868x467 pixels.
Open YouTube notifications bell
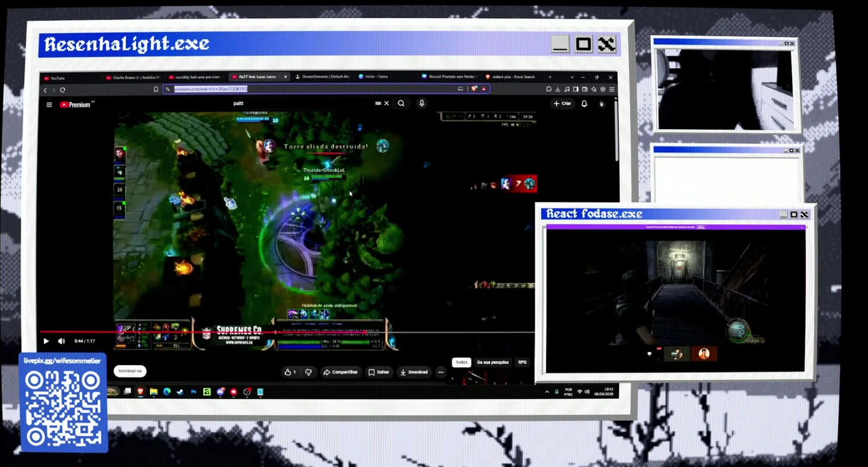(x=584, y=104)
